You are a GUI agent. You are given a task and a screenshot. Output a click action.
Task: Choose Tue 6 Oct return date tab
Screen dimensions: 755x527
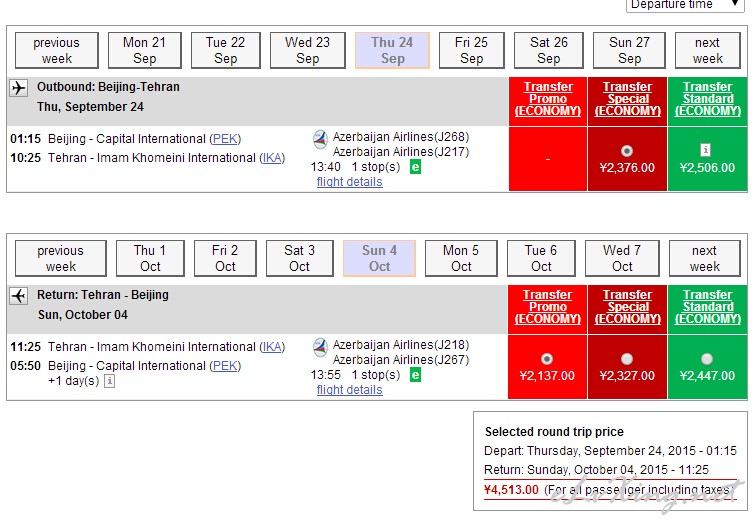541,258
